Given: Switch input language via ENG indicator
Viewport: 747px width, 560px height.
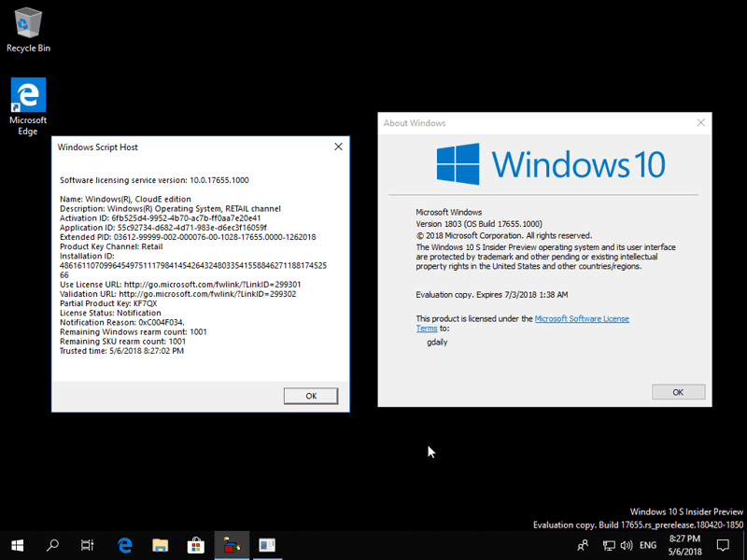Looking at the screenshot, I should [648, 545].
